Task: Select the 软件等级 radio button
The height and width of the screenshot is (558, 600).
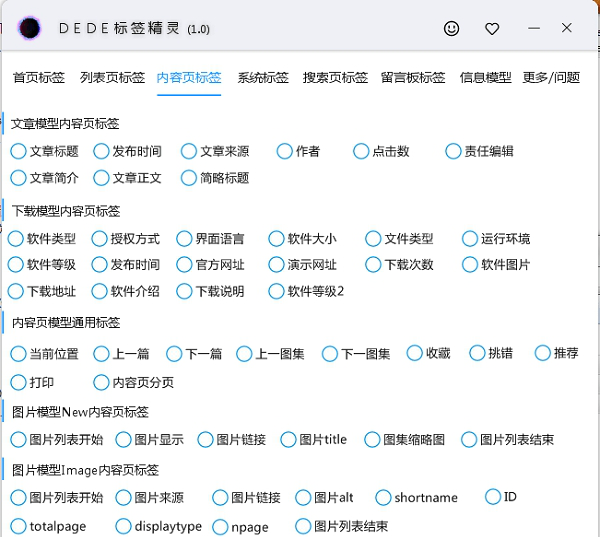Action: click(x=16, y=264)
